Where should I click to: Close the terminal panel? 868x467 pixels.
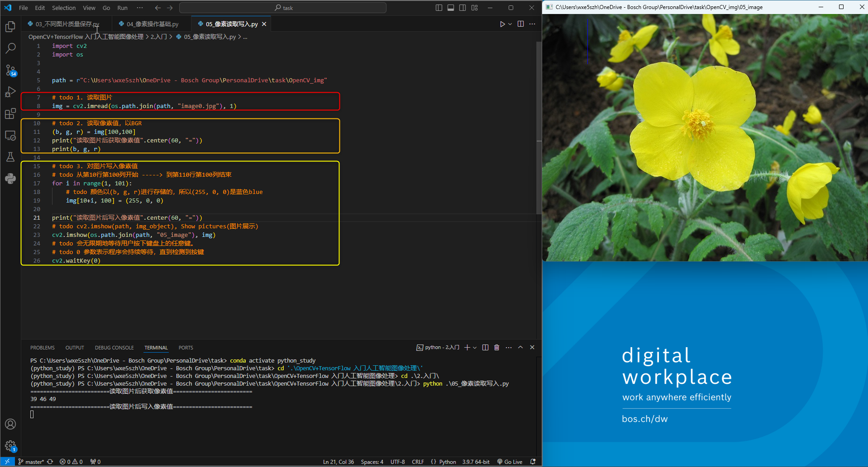pos(532,347)
